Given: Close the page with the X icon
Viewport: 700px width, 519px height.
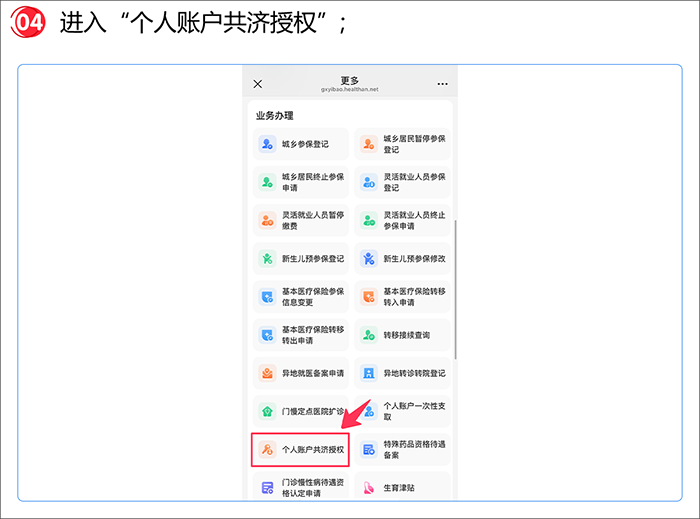Looking at the screenshot, I should tap(258, 85).
